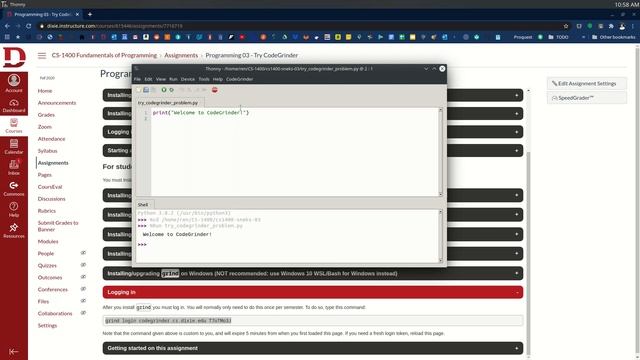Open Announcements in the course navigation
Screen dimensions: 640x360
click(57, 103)
